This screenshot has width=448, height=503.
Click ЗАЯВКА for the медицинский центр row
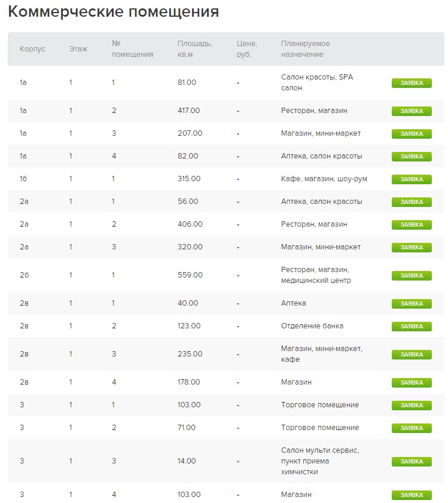[x=411, y=276]
